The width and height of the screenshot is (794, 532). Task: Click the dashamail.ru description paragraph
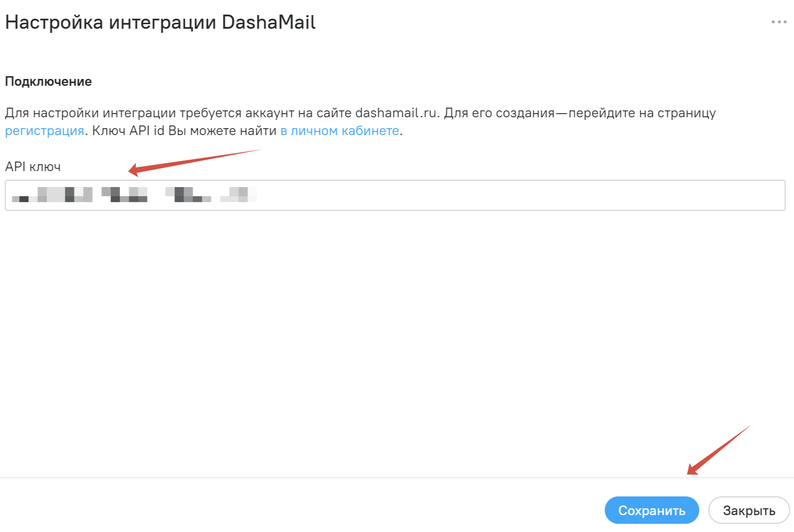(360, 122)
